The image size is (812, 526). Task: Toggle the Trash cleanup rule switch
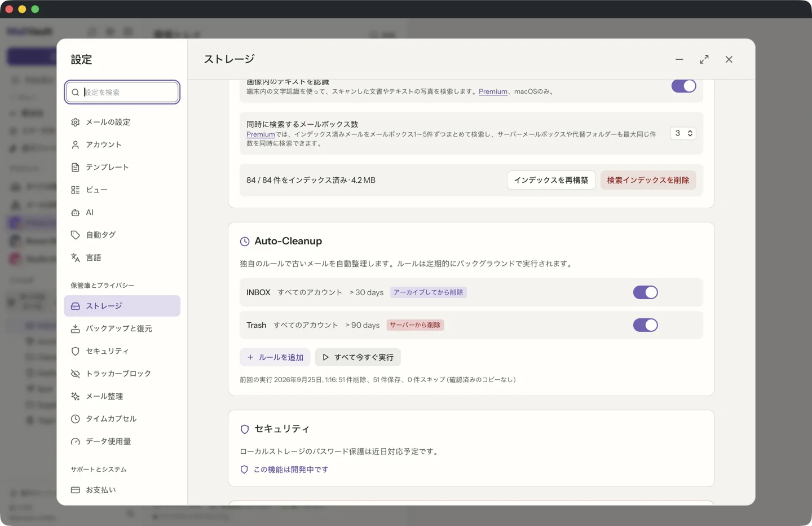645,325
